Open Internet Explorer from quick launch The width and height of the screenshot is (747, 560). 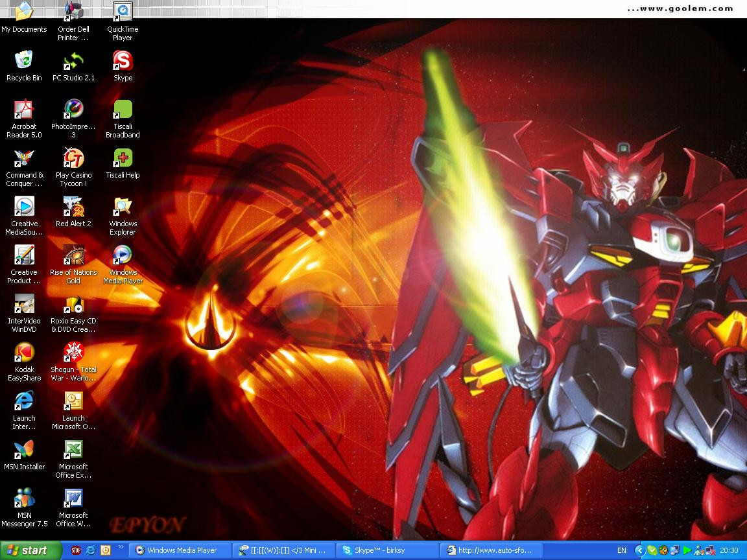pos(91,550)
